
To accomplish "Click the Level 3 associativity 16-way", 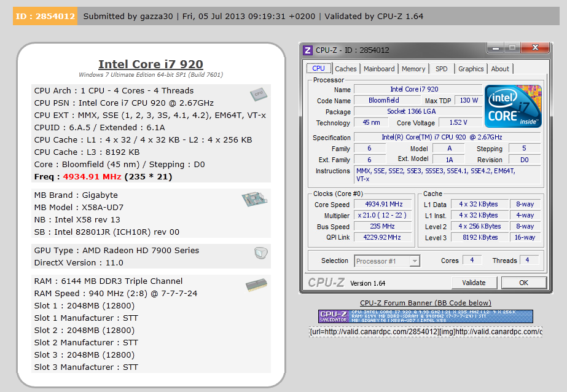I will 525,238.
